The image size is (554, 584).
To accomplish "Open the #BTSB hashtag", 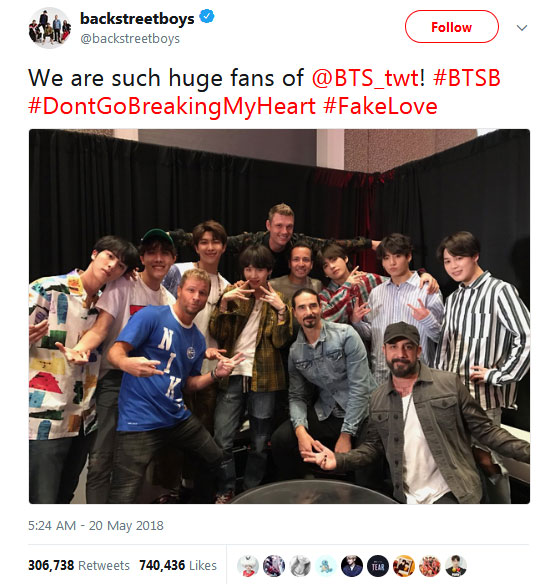I will click(x=467, y=78).
